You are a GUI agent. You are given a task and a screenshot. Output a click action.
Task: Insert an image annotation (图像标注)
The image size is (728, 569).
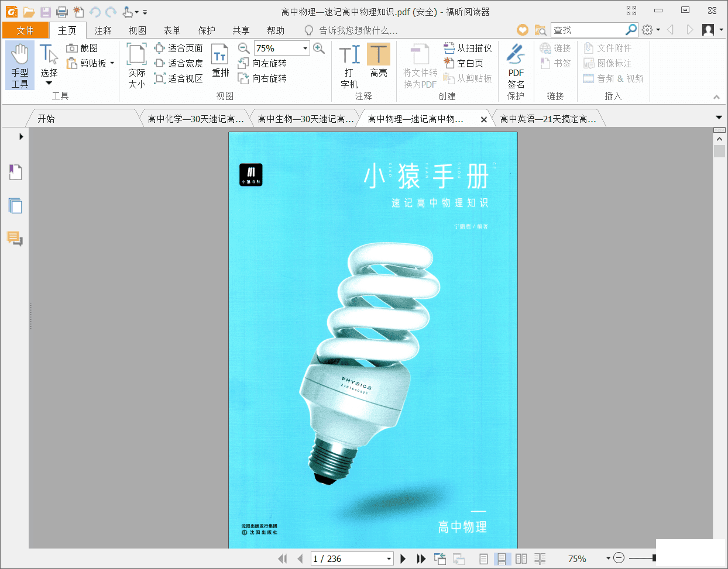(x=607, y=63)
